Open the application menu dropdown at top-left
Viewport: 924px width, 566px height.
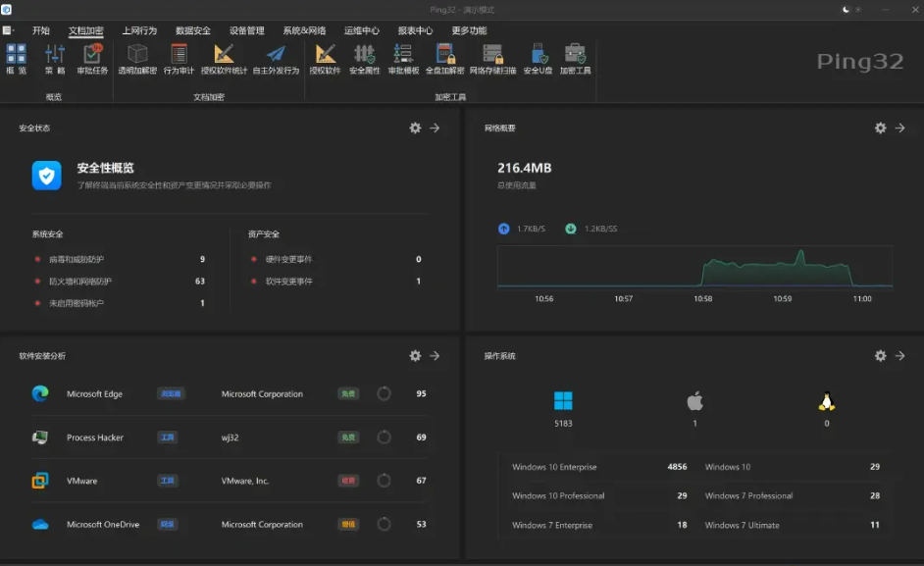8,30
